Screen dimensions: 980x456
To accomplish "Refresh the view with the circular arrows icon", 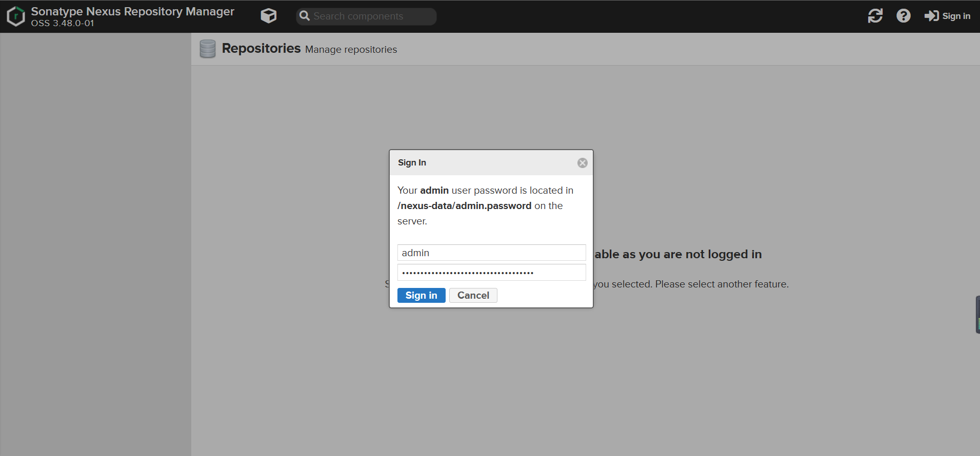I will (x=875, y=16).
